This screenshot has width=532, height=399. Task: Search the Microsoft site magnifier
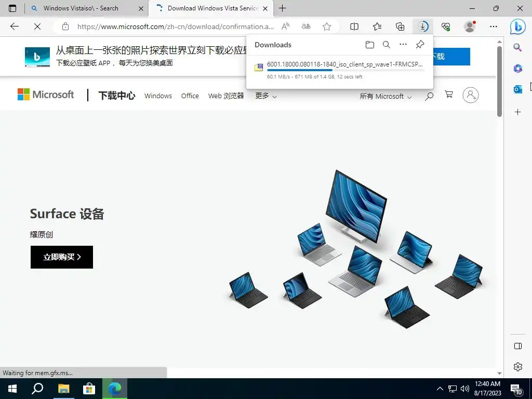pyautogui.click(x=429, y=96)
